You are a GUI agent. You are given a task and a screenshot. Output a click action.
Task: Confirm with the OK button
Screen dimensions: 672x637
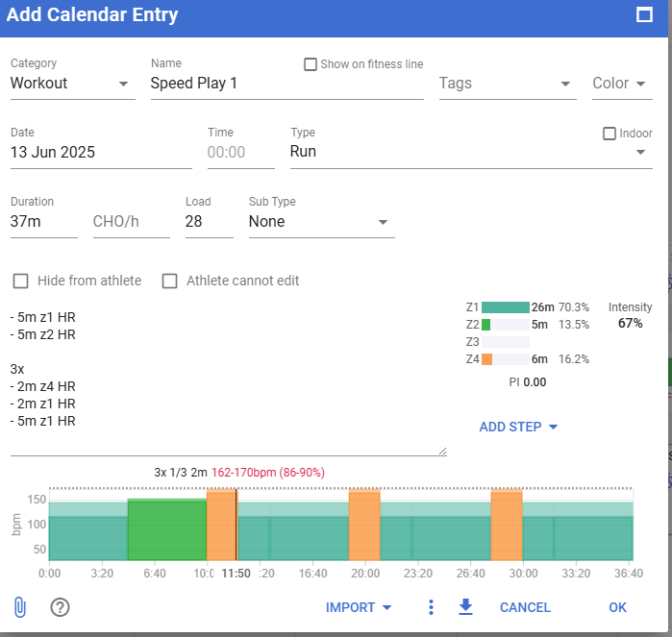tap(617, 607)
